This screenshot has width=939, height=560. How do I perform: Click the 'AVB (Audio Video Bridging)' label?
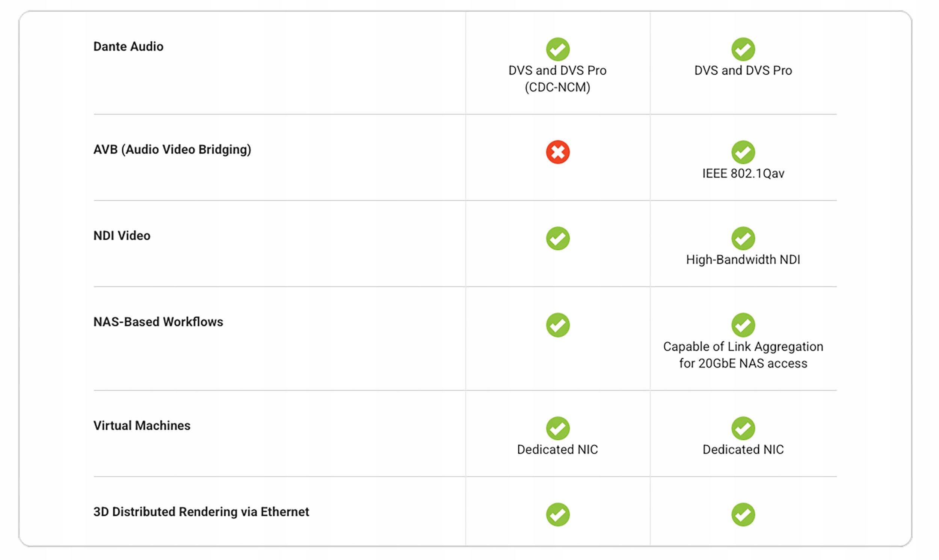(x=172, y=149)
